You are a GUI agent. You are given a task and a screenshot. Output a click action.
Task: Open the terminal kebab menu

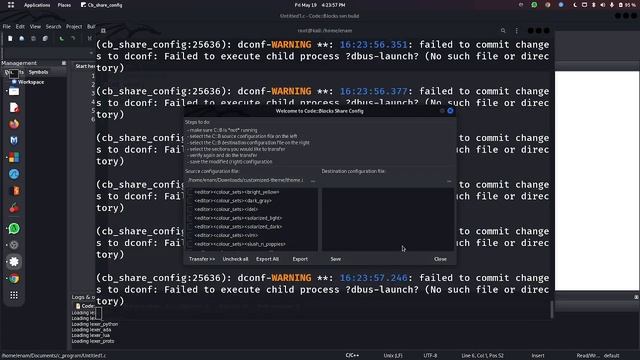(516, 31)
